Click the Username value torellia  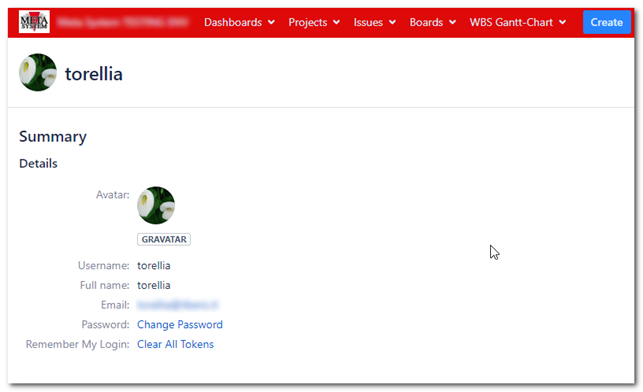tap(153, 266)
